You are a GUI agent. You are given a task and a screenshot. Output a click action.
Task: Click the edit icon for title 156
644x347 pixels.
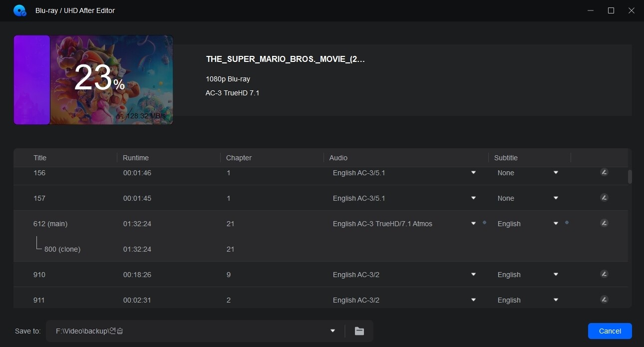(604, 172)
